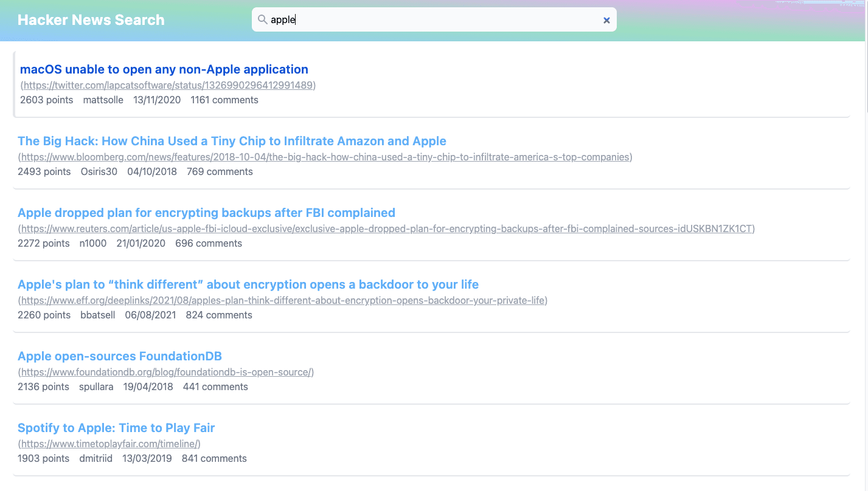Click '1161 comments' on the macOS story

[224, 100]
